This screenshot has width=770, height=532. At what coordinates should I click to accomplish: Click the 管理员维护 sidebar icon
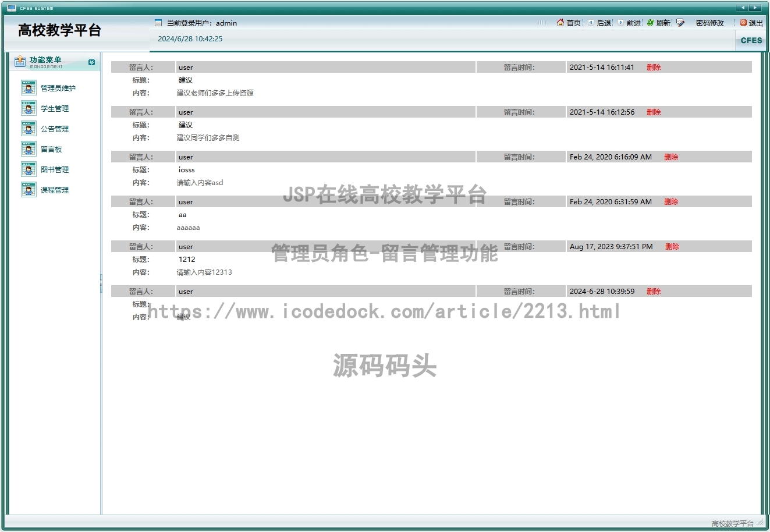click(29, 88)
